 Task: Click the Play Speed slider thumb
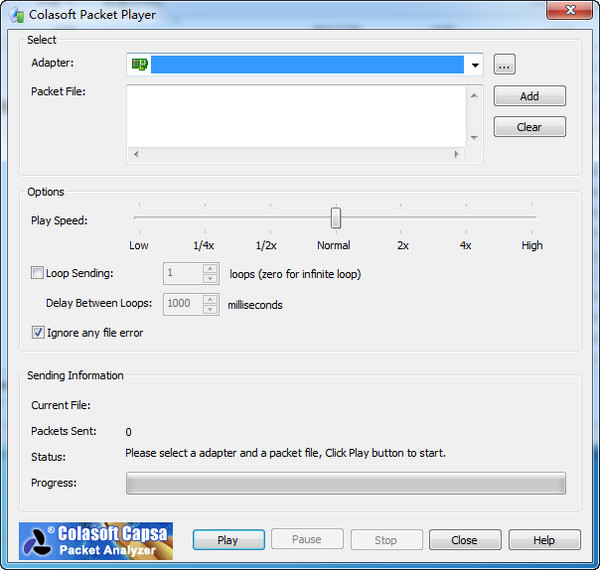tap(336, 217)
